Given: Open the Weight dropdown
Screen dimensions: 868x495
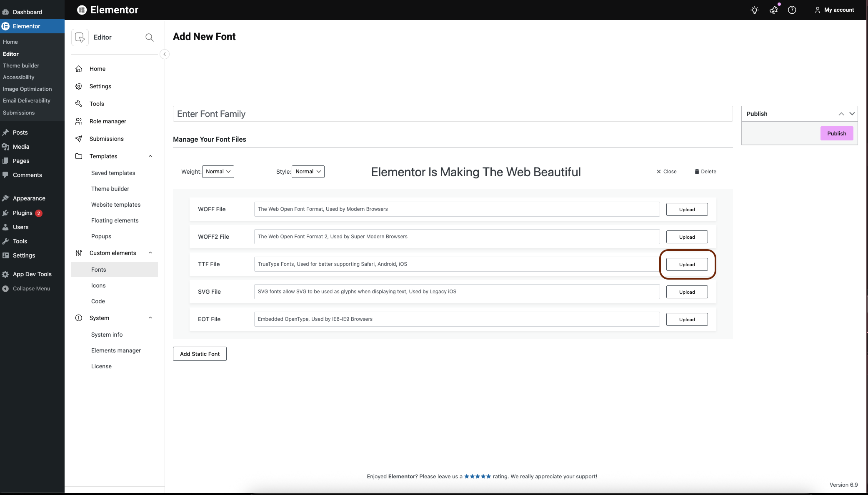Looking at the screenshot, I should point(218,172).
